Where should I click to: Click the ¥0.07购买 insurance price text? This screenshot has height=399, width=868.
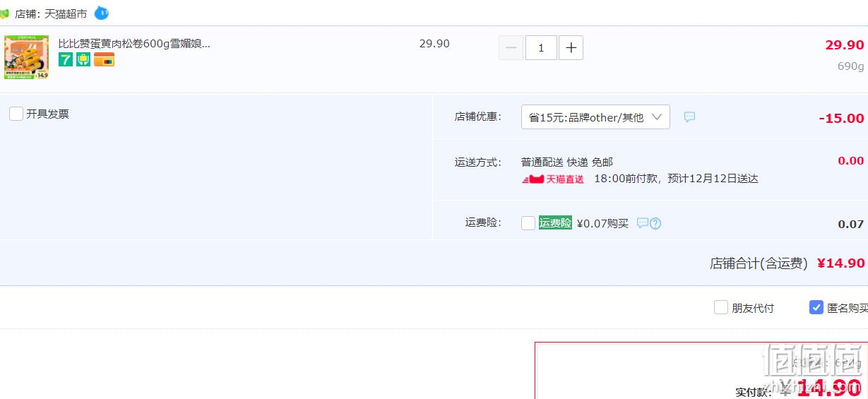[602, 223]
